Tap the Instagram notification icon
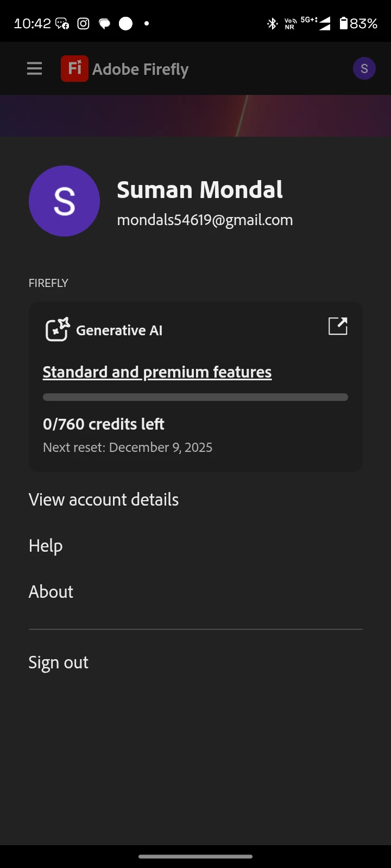This screenshot has width=391, height=868. click(83, 23)
